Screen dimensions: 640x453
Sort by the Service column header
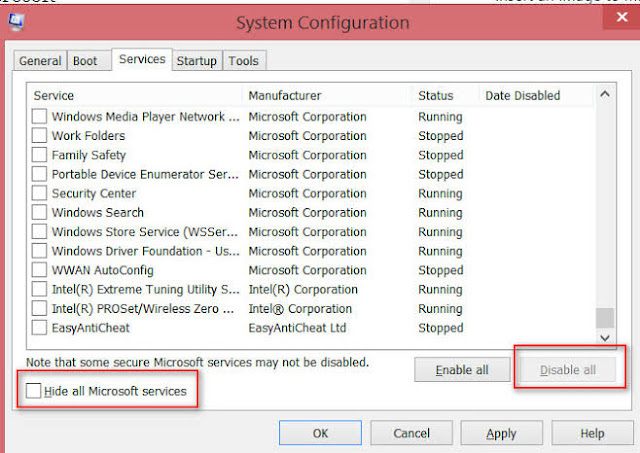[136, 95]
